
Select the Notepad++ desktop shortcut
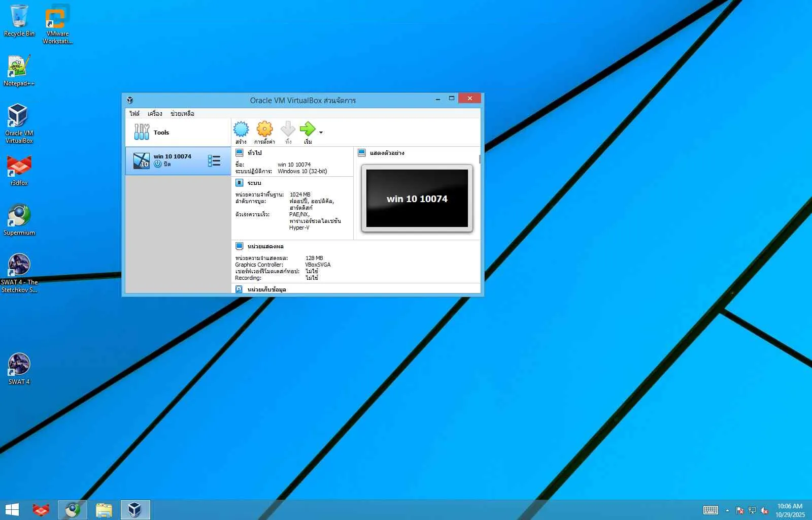[x=19, y=71]
